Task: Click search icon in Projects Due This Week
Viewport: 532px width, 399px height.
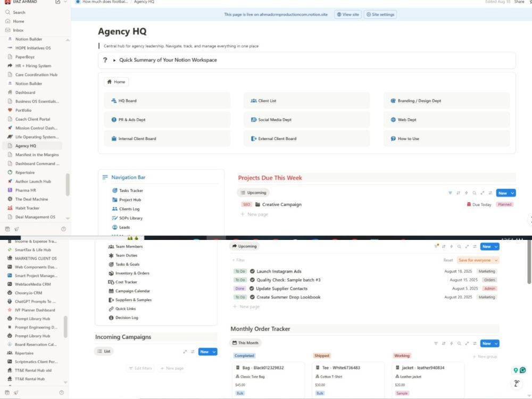Action: click(x=475, y=193)
